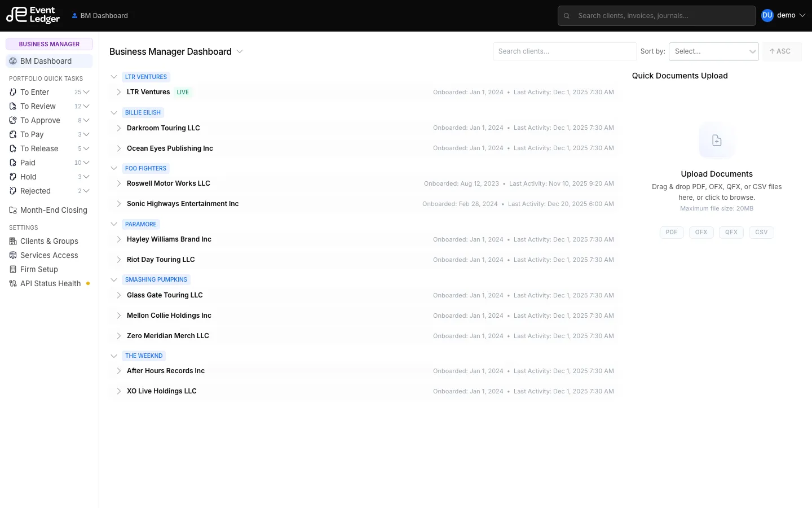Click the To Approve task icon
Image resolution: width=812 pixels, height=508 pixels.
pos(13,120)
